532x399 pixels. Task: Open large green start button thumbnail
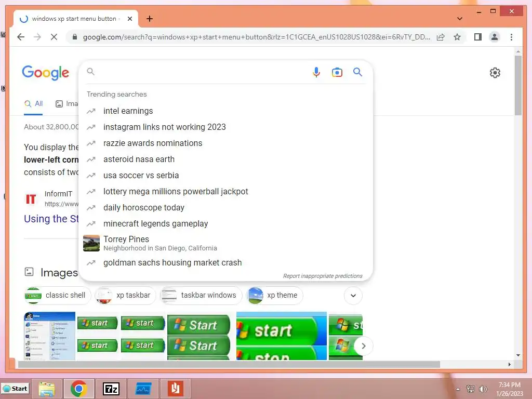click(281, 336)
